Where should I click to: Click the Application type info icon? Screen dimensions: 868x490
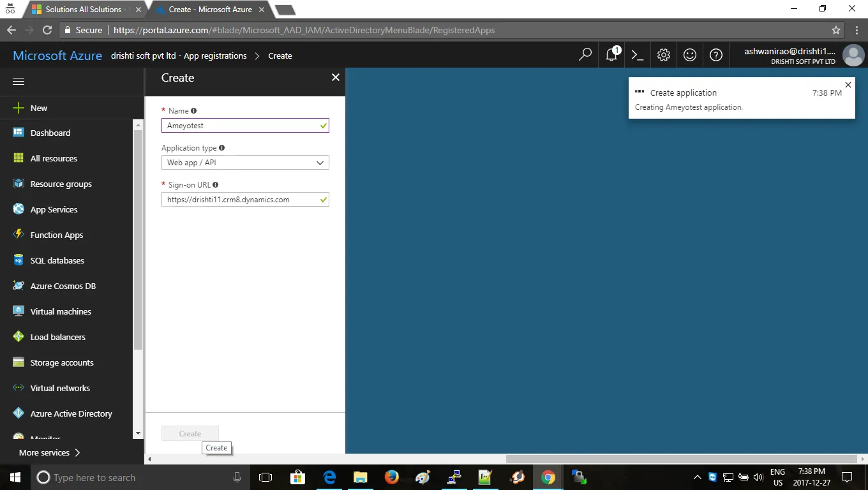(x=222, y=148)
